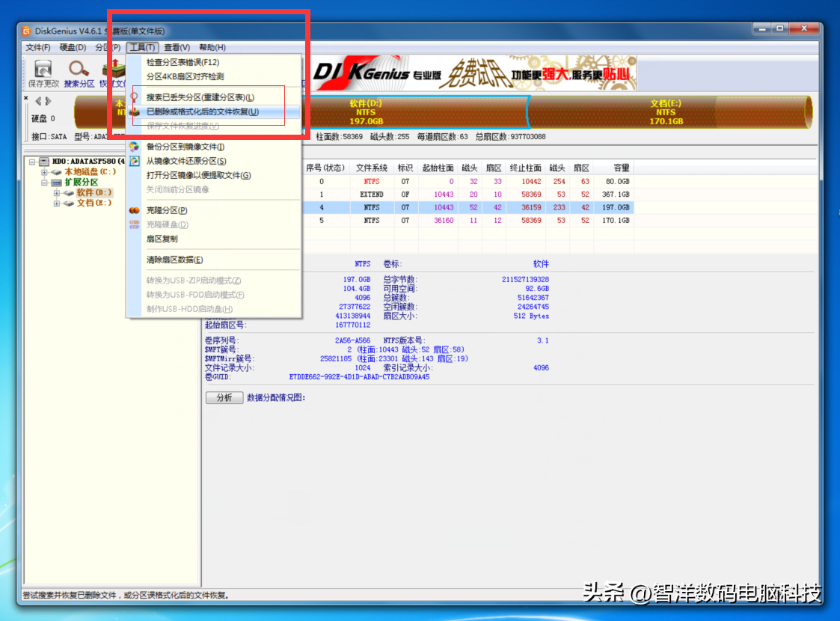This screenshot has width=840, height=621.
Task: Click the 软件 (D:) drive icon
Action: pyautogui.click(x=69, y=193)
